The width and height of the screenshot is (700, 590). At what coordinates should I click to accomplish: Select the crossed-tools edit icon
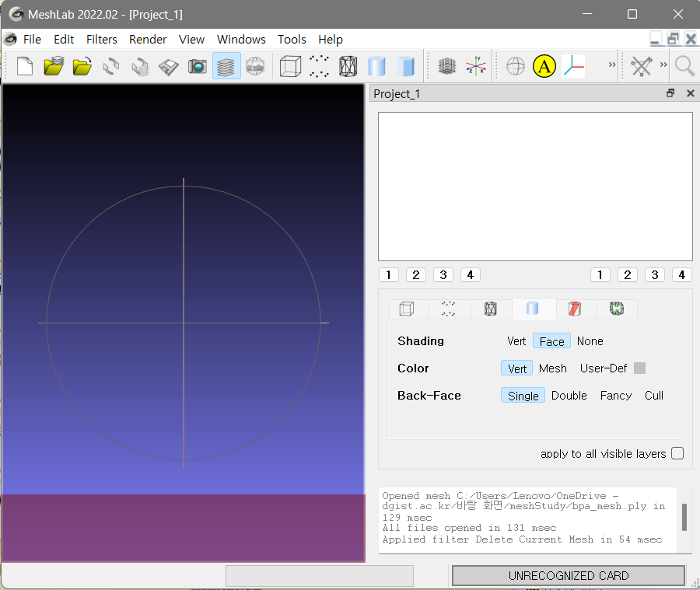point(641,67)
